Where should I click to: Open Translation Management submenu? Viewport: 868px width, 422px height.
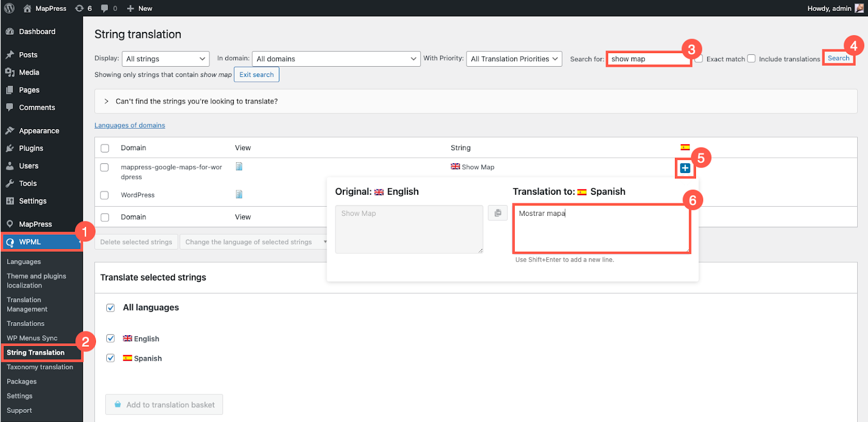27,304
